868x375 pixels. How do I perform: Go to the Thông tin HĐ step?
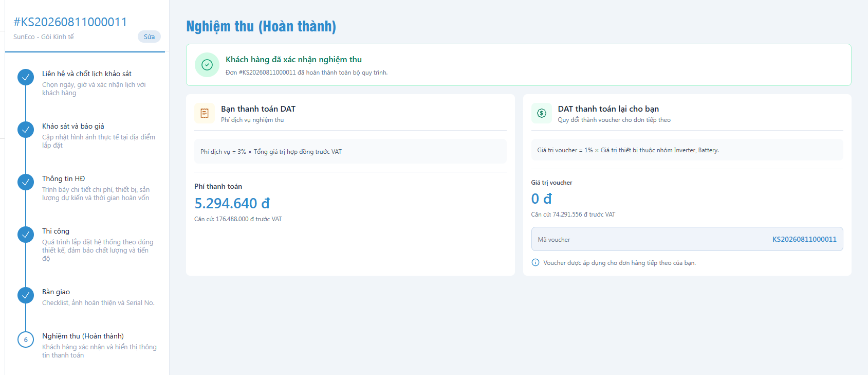click(x=64, y=178)
